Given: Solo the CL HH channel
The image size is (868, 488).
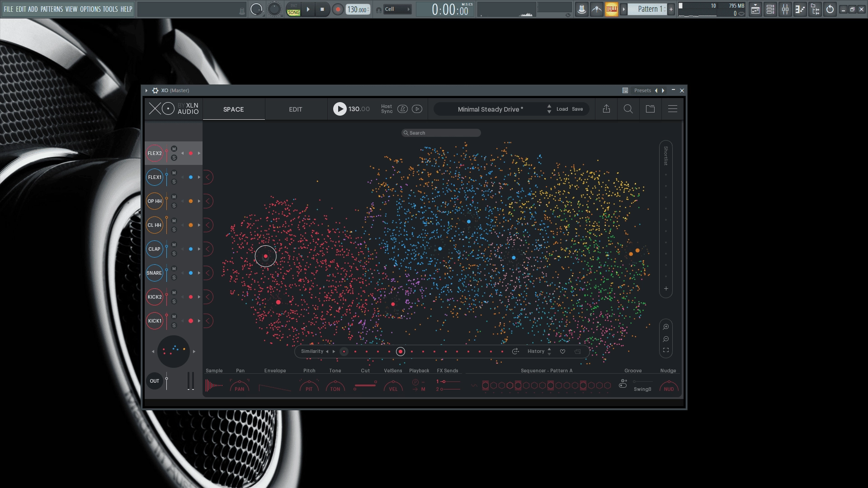Looking at the screenshot, I should click(174, 230).
